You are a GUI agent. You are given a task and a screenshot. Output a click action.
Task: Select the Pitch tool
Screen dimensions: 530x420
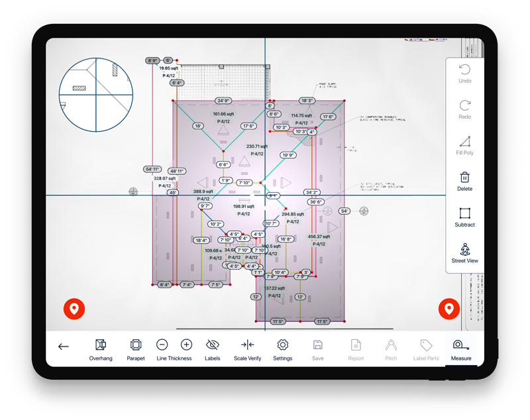pos(391,348)
